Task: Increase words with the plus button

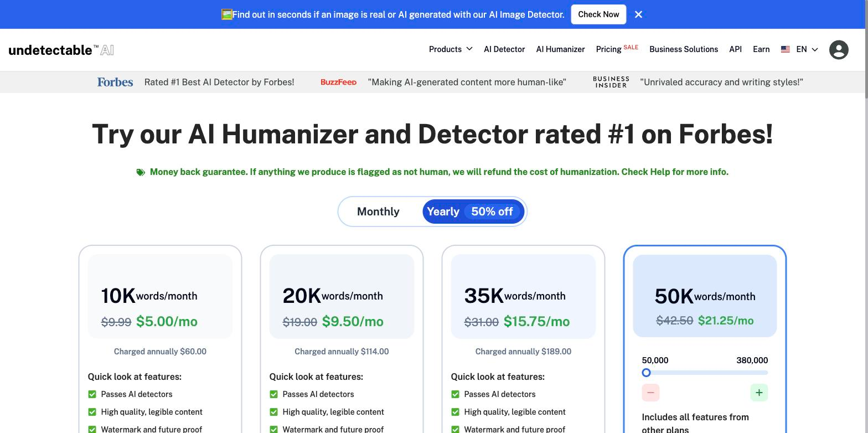Action: click(x=759, y=393)
